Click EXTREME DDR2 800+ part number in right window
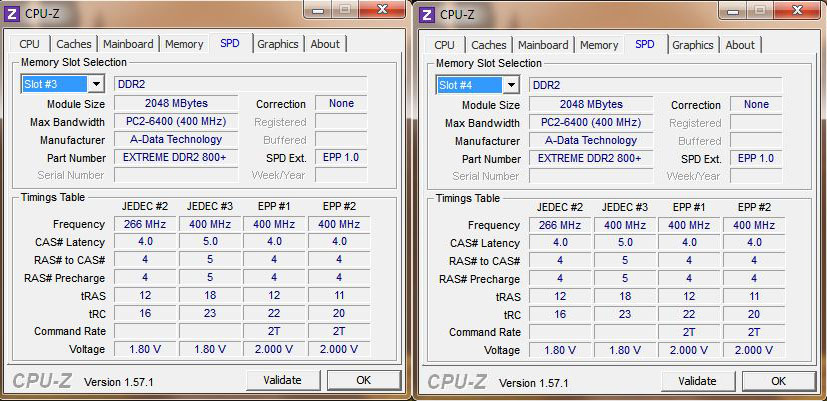 pos(591,158)
